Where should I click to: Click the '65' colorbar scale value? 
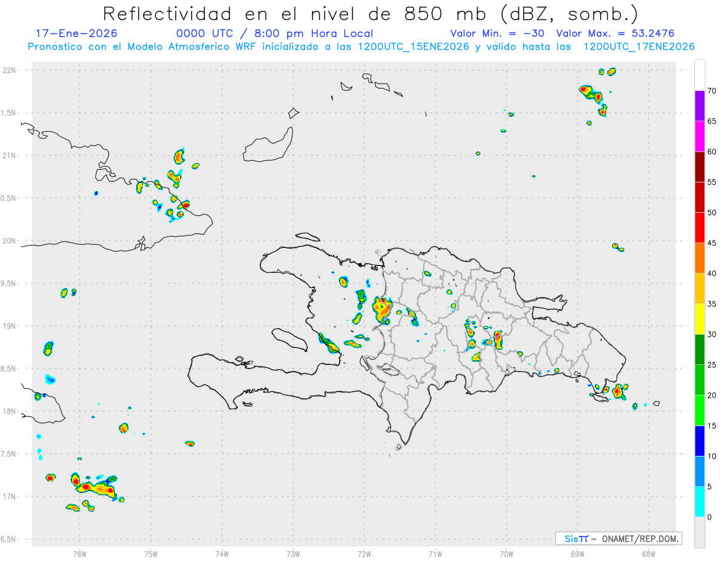point(712,121)
